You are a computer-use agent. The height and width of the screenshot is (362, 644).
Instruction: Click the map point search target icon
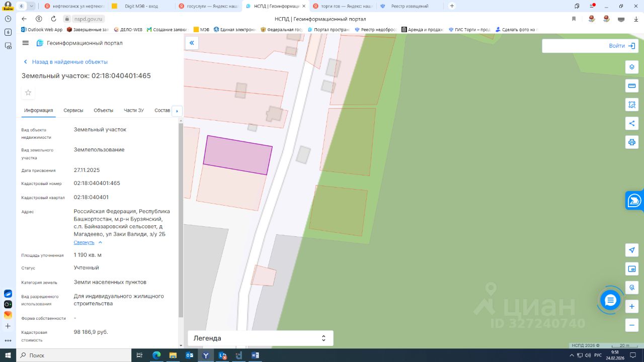[632, 288]
